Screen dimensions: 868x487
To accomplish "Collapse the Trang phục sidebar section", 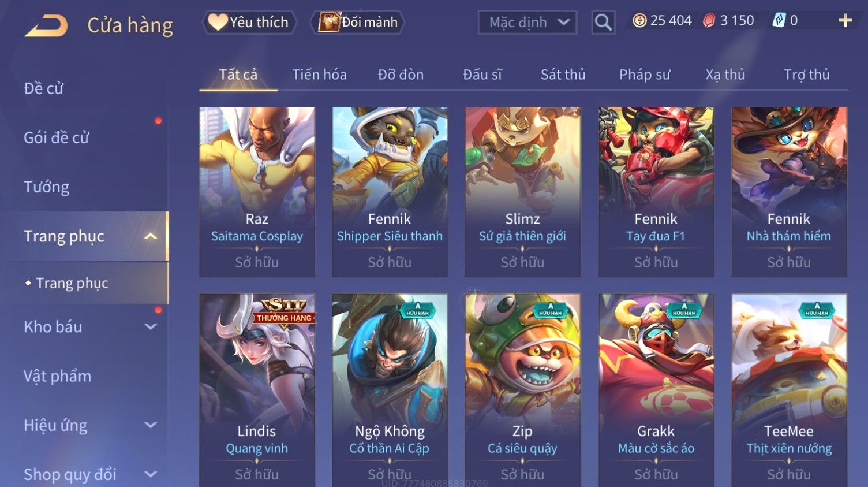I will (x=151, y=236).
